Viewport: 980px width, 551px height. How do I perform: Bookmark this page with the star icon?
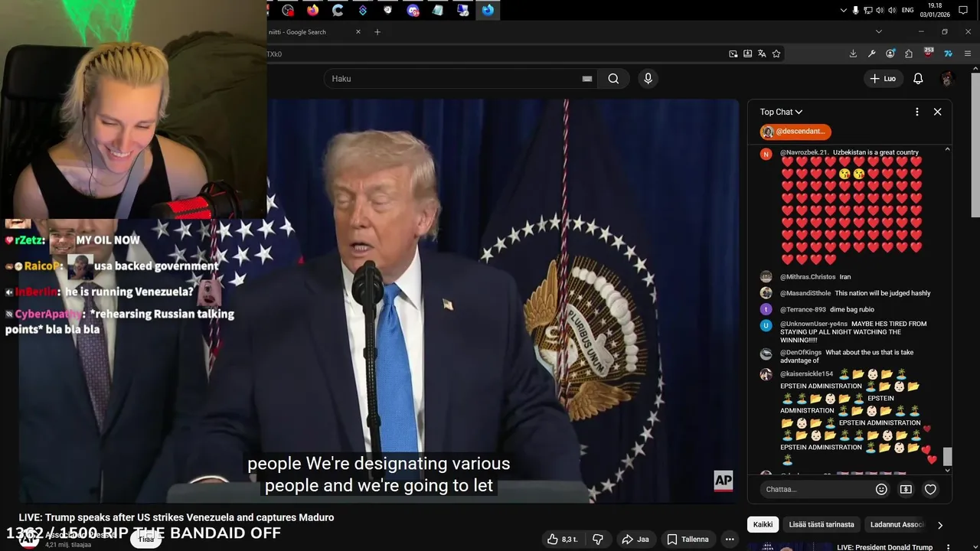click(x=776, y=54)
